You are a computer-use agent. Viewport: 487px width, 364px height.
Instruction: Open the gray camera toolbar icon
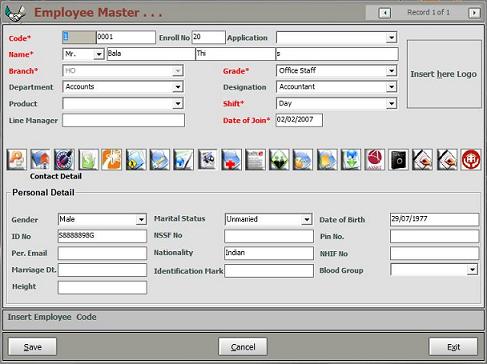pos(208,160)
